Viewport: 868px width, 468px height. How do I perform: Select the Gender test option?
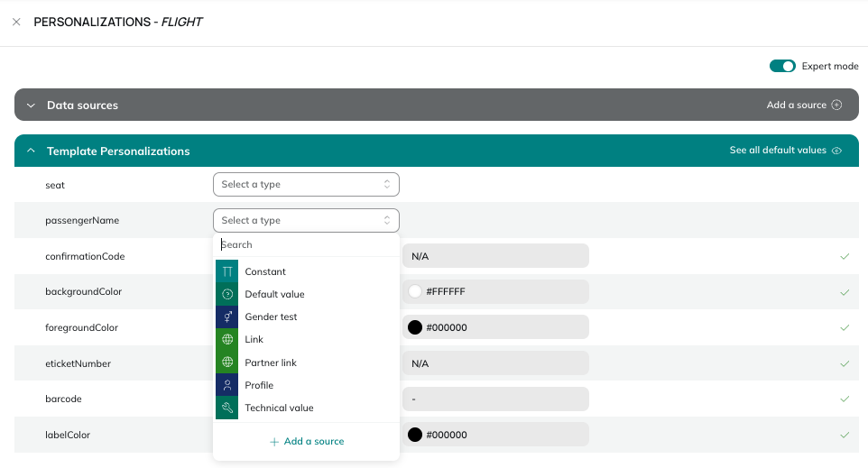click(x=306, y=317)
